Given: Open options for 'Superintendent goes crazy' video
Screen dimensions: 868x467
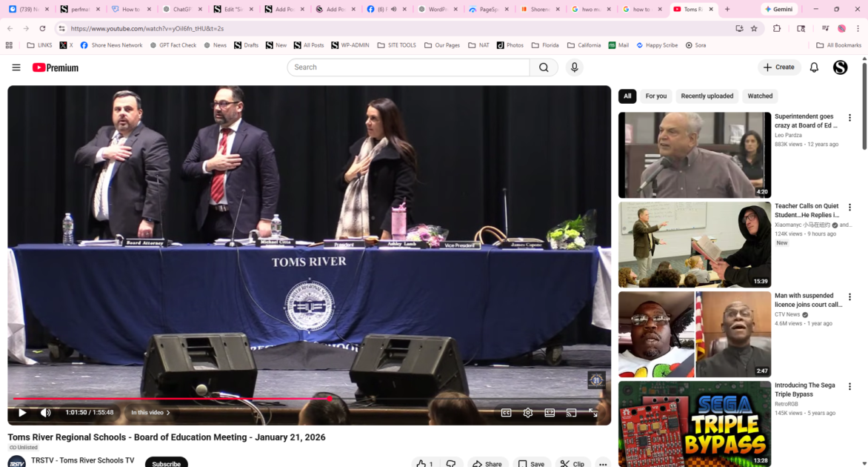Looking at the screenshot, I should click(849, 118).
